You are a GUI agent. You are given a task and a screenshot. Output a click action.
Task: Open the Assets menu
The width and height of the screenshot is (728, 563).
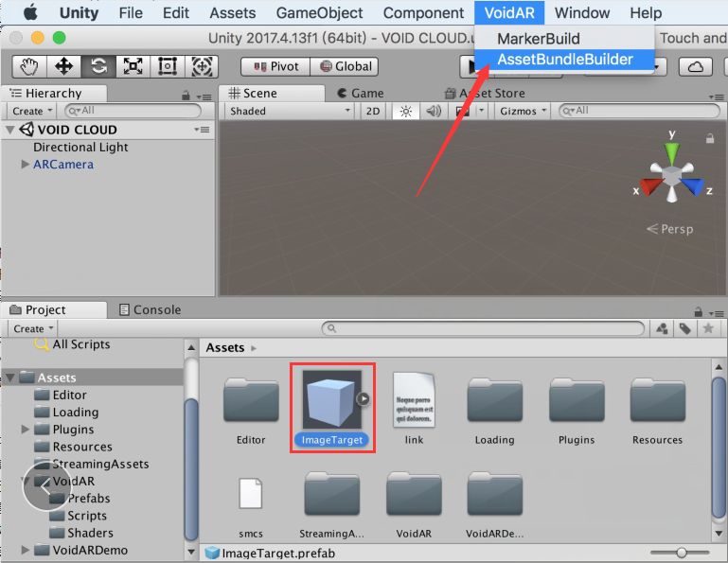pyautogui.click(x=233, y=13)
